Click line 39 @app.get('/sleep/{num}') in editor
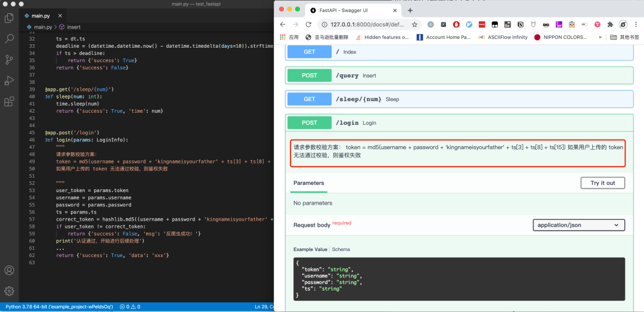This screenshot has width=644, height=312. (x=79, y=89)
